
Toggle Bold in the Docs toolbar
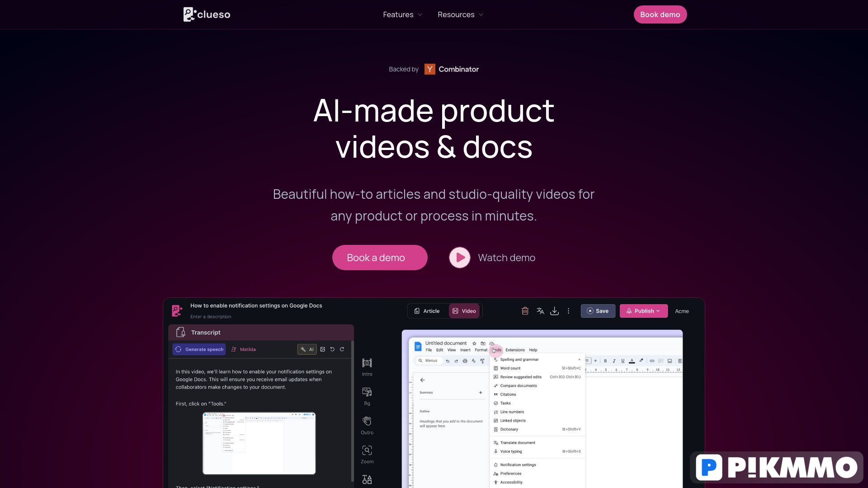click(x=605, y=361)
